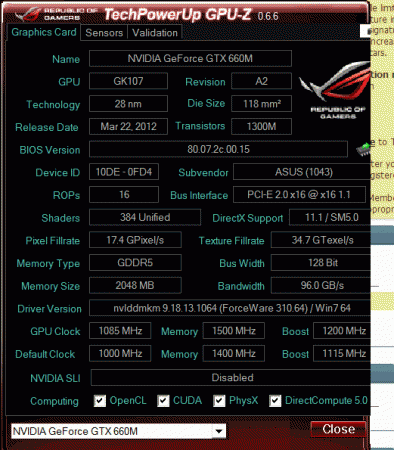Click the Driver Version field
Viewport: 394px width, 450px height.
pos(230,308)
